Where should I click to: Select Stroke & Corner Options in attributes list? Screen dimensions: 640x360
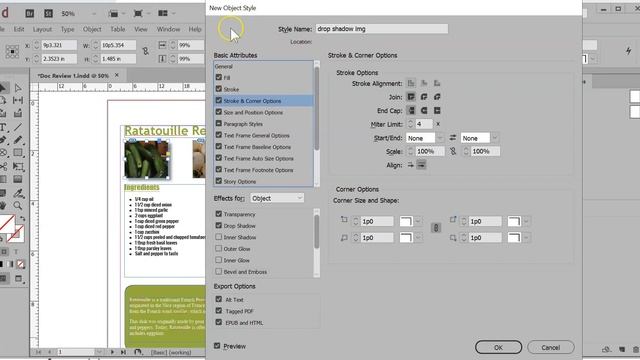pyautogui.click(x=264, y=100)
